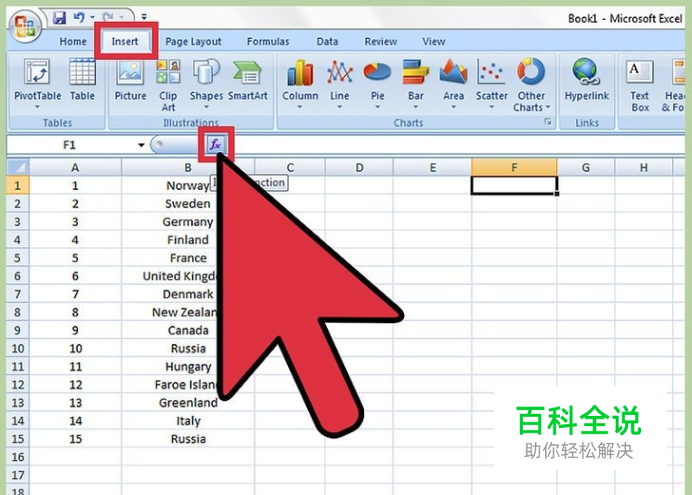Insert a Table
This screenshot has width=692, height=495.
(x=83, y=79)
